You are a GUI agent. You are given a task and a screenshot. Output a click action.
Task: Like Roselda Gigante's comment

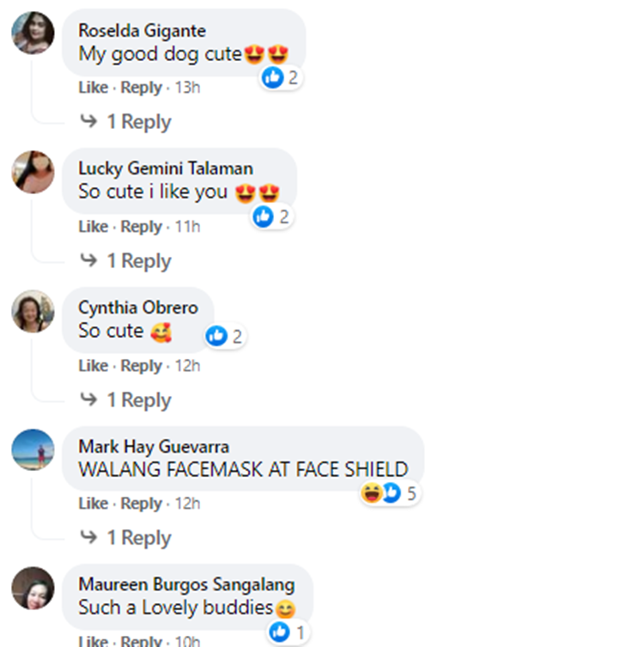(x=94, y=88)
